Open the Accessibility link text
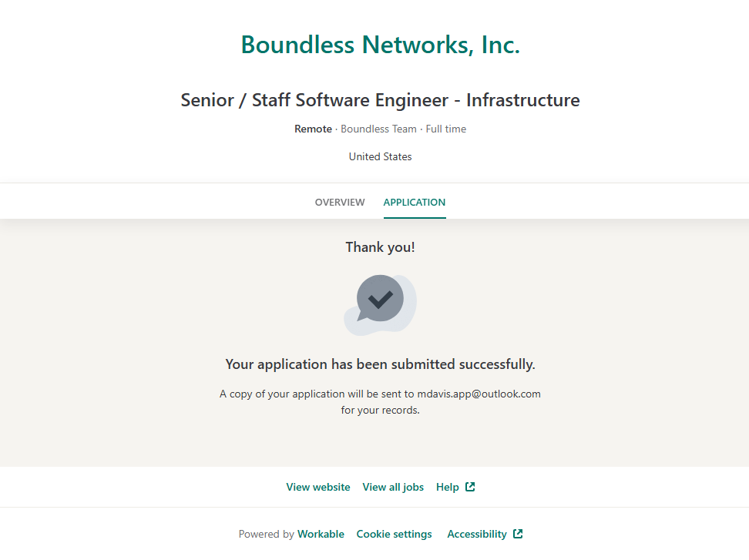Viewport: 749px width, 560px height. [477, 534]
